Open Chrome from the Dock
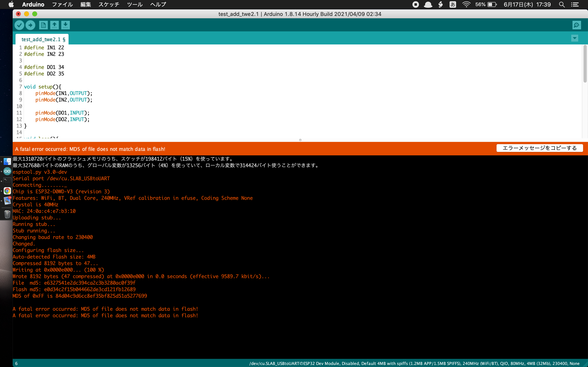The image size is (588, 367). pos(7,191)
